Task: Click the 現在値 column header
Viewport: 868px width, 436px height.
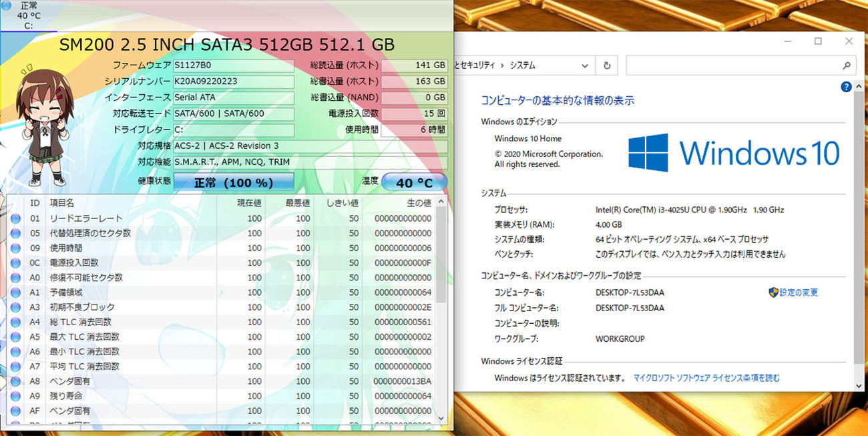Action: point(241,203)
